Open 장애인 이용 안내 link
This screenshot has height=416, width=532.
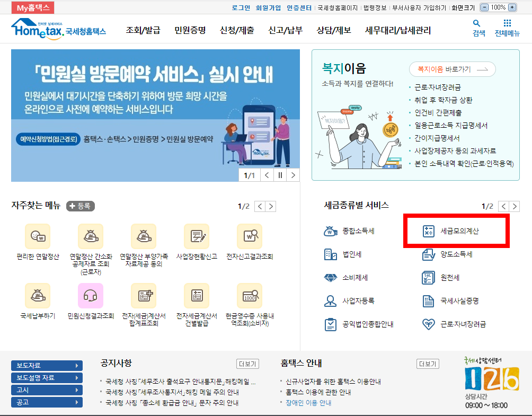point(308,403)
